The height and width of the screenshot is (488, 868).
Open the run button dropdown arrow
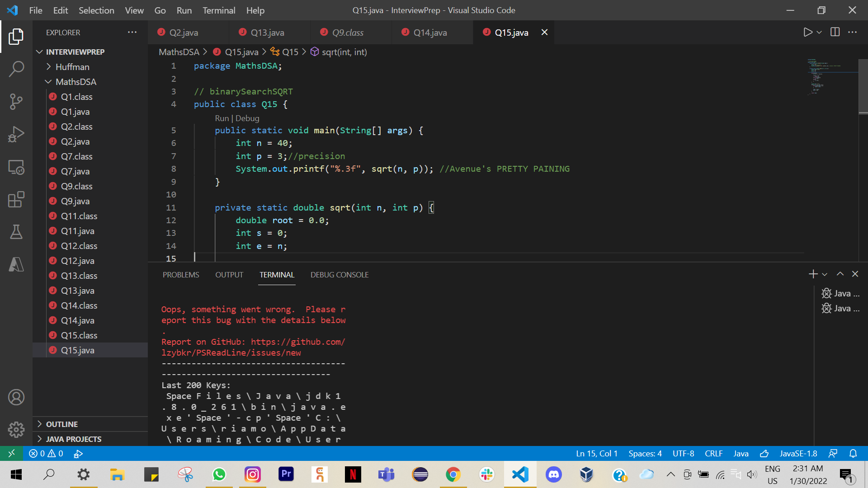(x=819, y=32)
